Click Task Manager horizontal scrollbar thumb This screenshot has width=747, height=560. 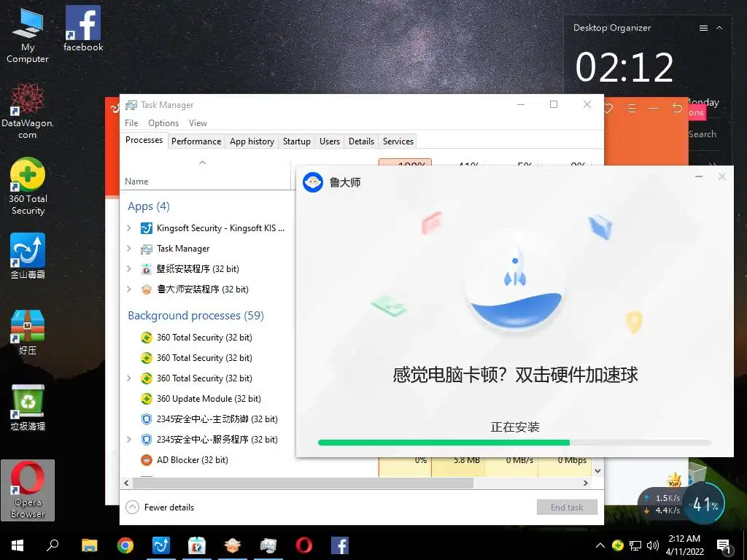coord(303,483)
